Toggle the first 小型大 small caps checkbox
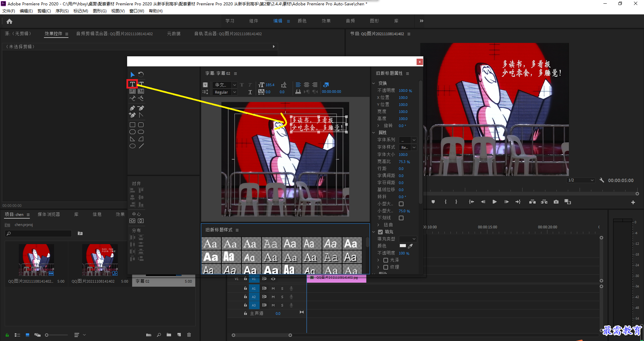Image resolution: width=644 pixels, height=341 pixels. [x=401, y=204]
